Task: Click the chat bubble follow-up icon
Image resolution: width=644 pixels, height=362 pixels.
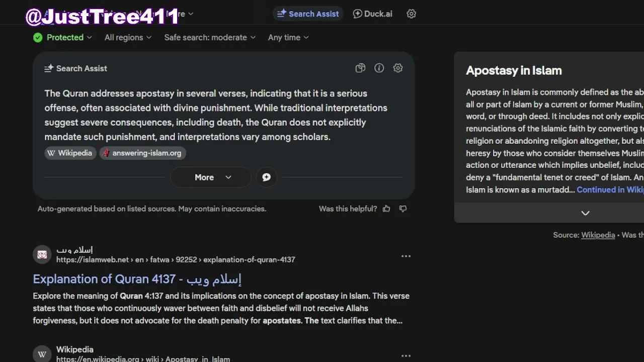Action: pyautogui.click(x=267, y=177)
